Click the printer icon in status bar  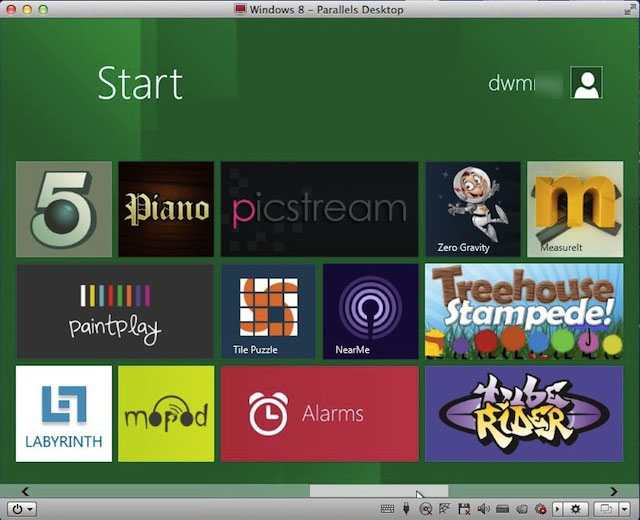[x=502, y=509]
